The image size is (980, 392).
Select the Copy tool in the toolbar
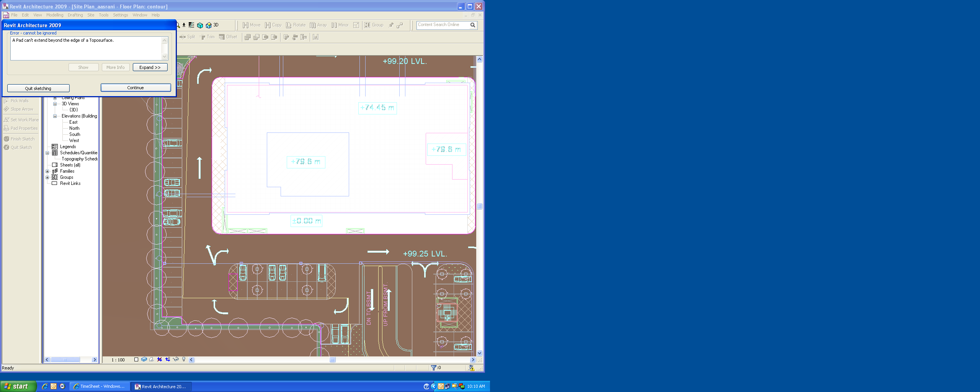[x=273, y=25]
